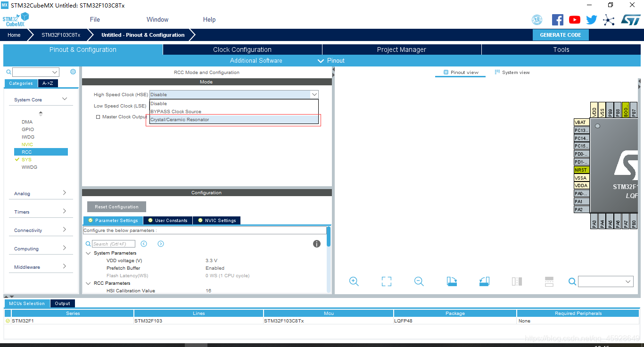Open Additional Software menu
Screen dimensions: 644x347
tap(256, 60)
